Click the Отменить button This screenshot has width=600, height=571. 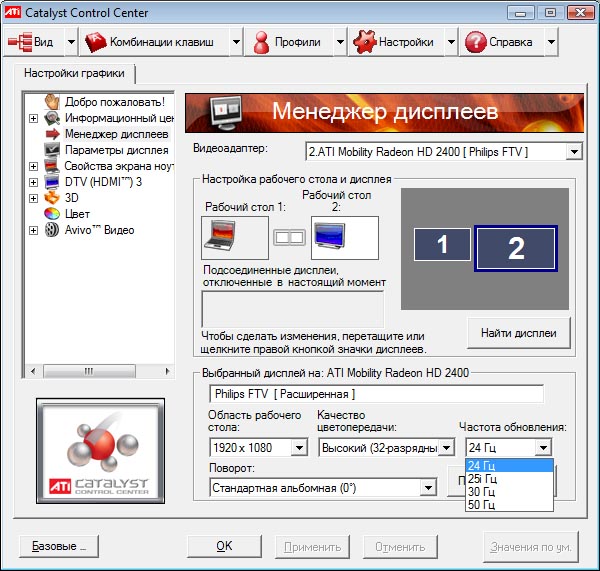click(400, 547)
